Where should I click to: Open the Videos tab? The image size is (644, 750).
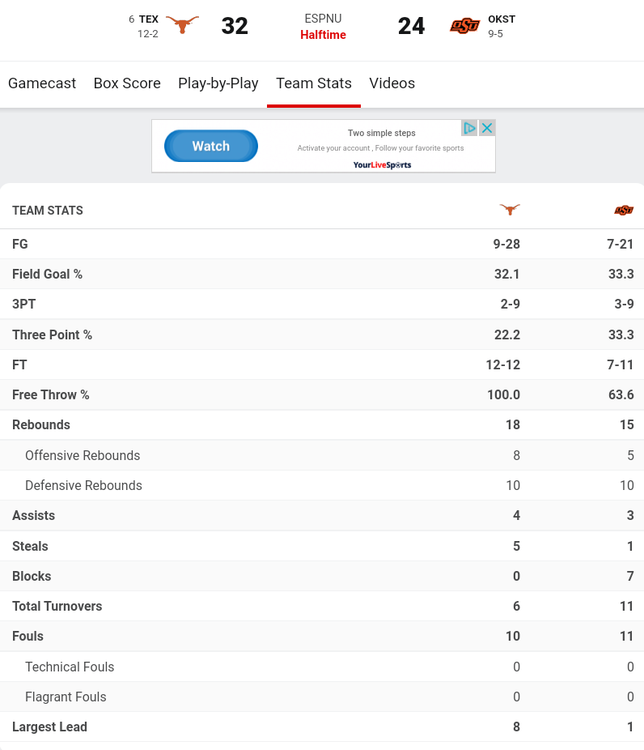(392, 83)
